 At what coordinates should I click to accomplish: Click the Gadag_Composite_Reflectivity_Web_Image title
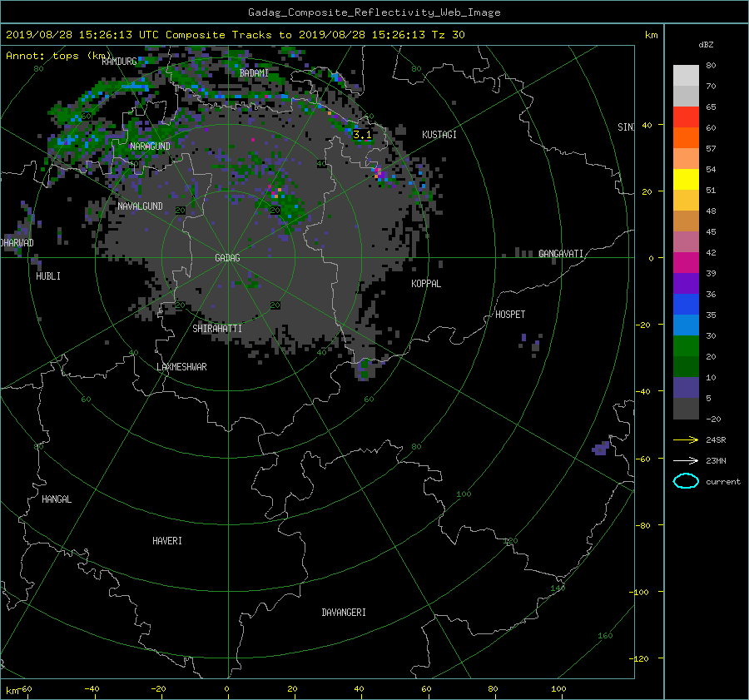[374, 12]
